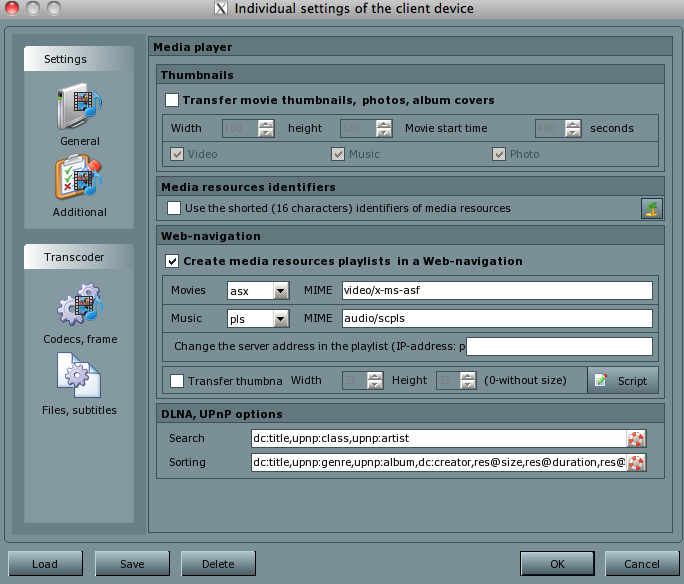This screenshot has height=584, width=684.
Task: Click the thumbnail Width value field 160
Action: [240, 128]
